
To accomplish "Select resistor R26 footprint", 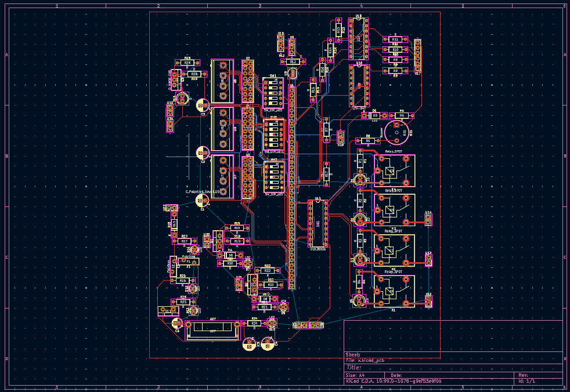I will point(183,281).
